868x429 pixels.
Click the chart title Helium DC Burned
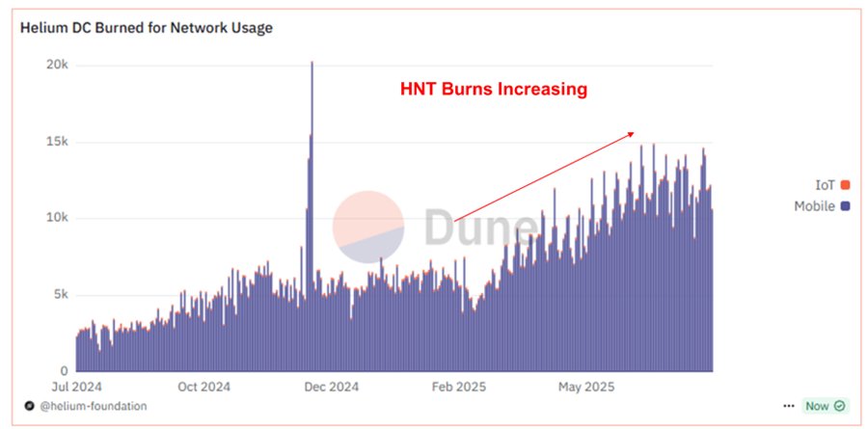point(147,28)
